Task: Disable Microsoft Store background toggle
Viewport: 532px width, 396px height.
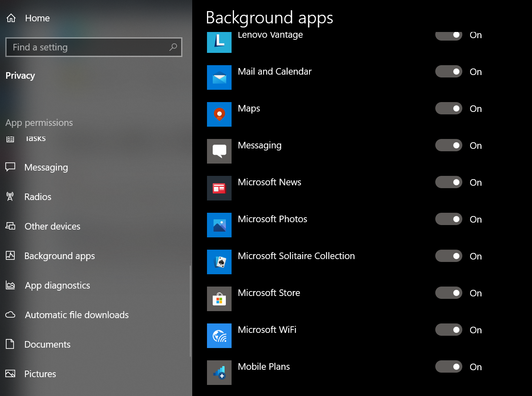Action: click(x=449, y=293)
